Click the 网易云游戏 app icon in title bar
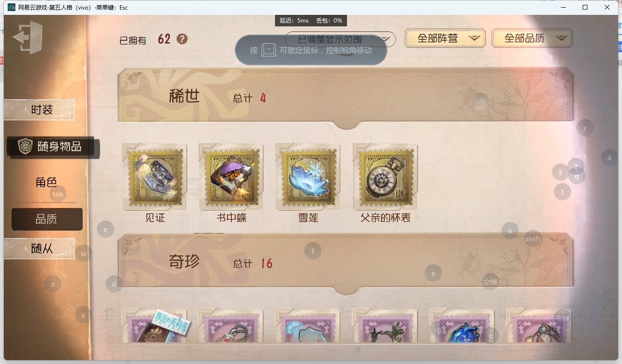 (x=12, y=7)
